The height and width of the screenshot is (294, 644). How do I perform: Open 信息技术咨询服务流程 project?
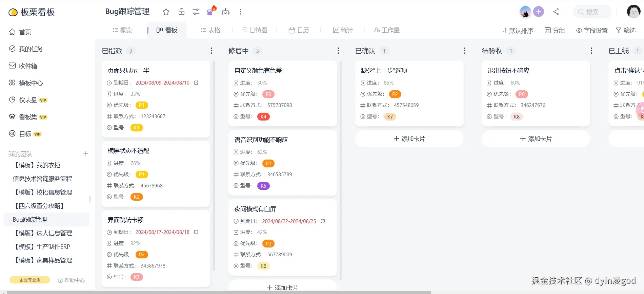pos(42,179)
